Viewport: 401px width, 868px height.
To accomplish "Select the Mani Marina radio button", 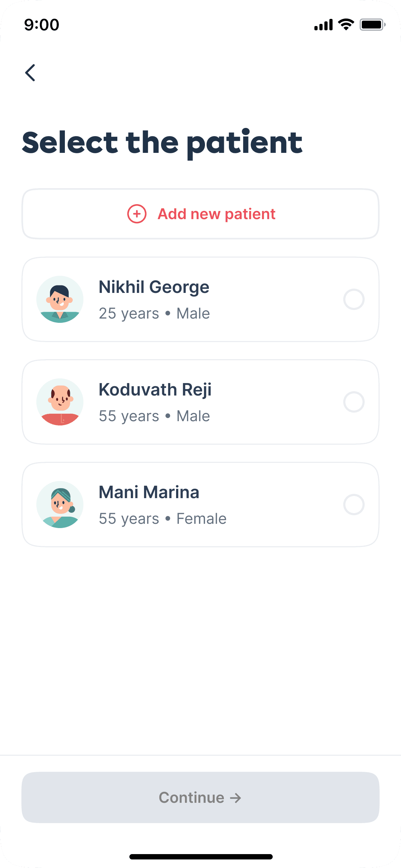I will [x=354, y=505].
